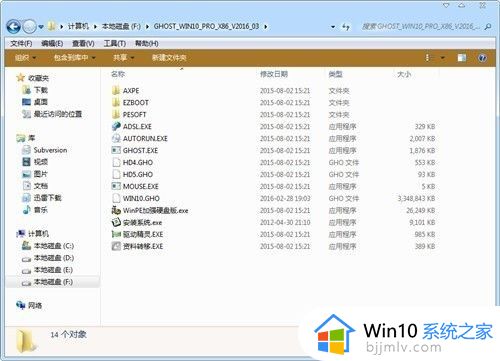Sort by the 修改日期 column header
This screenshot has height=361, width=500.
click(x=274, y=74)
